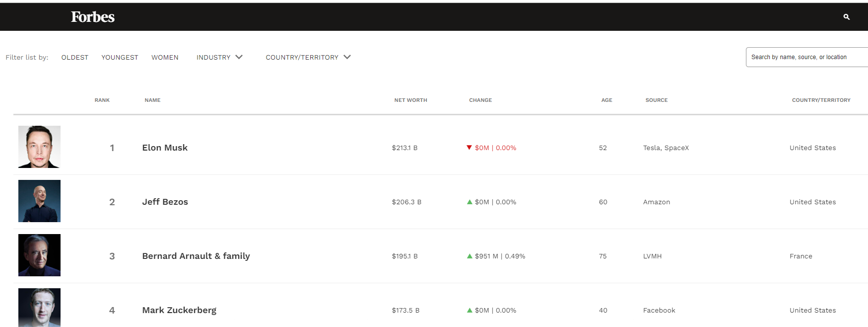Filter list by OLDEST
Image resolution: width=868 pixels, height=327 pixels.
[x=75, y=57]
